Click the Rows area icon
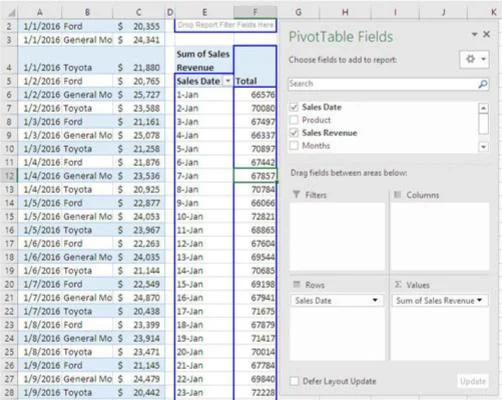The image size is (502, 400). [x=296, y=284]
